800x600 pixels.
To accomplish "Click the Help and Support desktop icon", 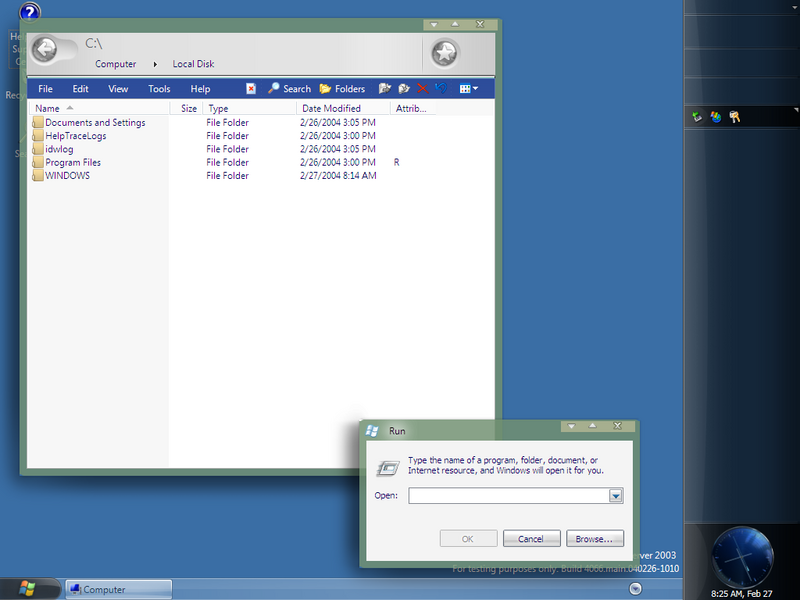I will tap(29, 12).
